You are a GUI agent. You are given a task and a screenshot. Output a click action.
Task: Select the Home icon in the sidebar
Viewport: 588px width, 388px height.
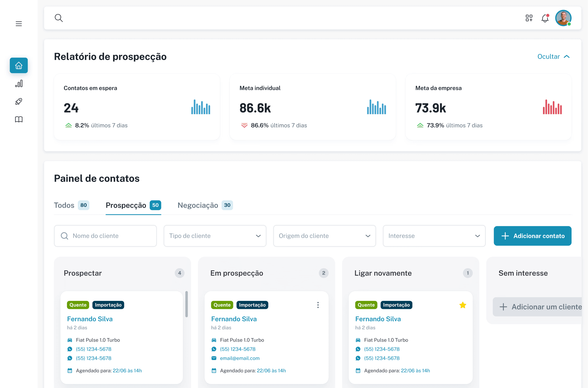19,65
